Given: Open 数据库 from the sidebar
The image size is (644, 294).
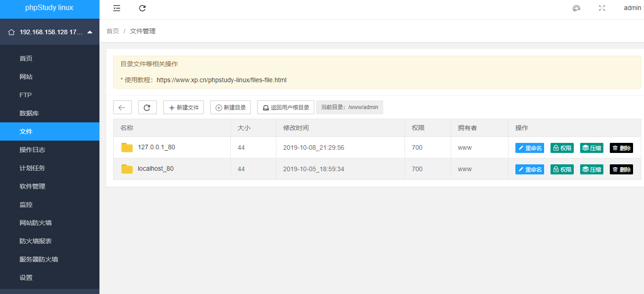Looking at the screenshot, I should pos(29,113).
